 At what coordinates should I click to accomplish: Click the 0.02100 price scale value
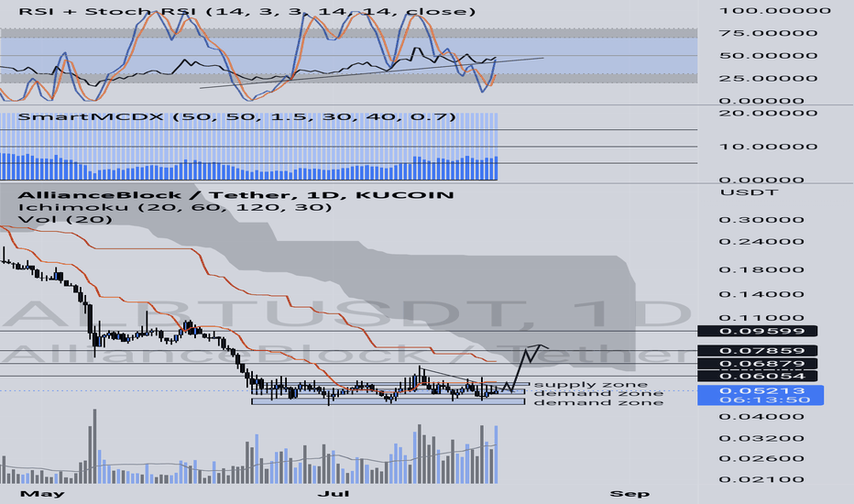pos(761,479)
